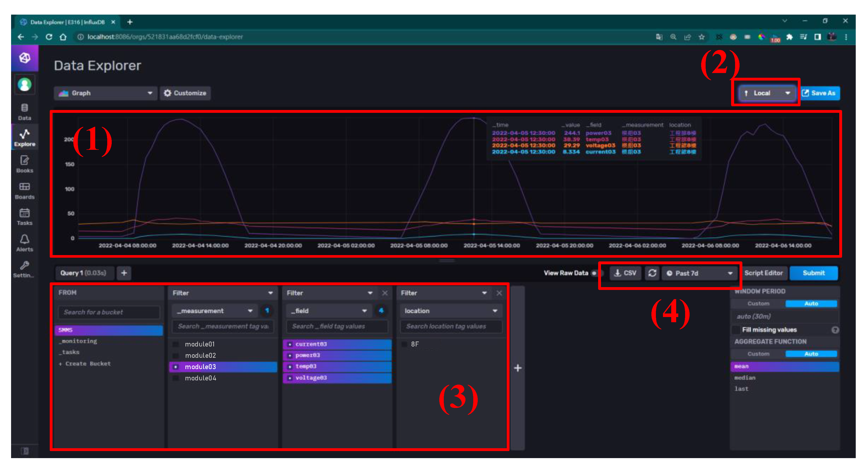868x468 pixels.
Task: Expand the Past 7d time range dropdown
Action: click(699, 273)
